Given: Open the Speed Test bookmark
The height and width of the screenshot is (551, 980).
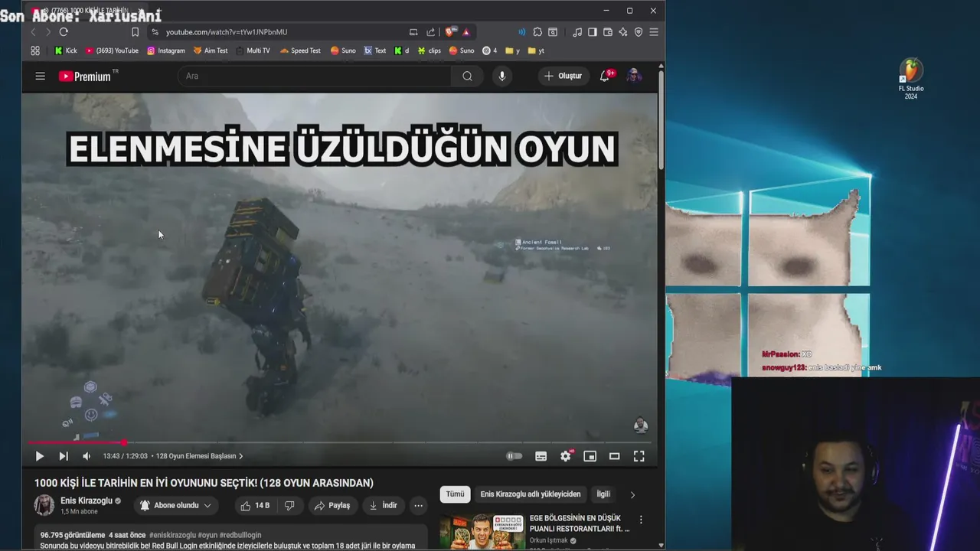Looking at the screenshot, I should [300, 51].
